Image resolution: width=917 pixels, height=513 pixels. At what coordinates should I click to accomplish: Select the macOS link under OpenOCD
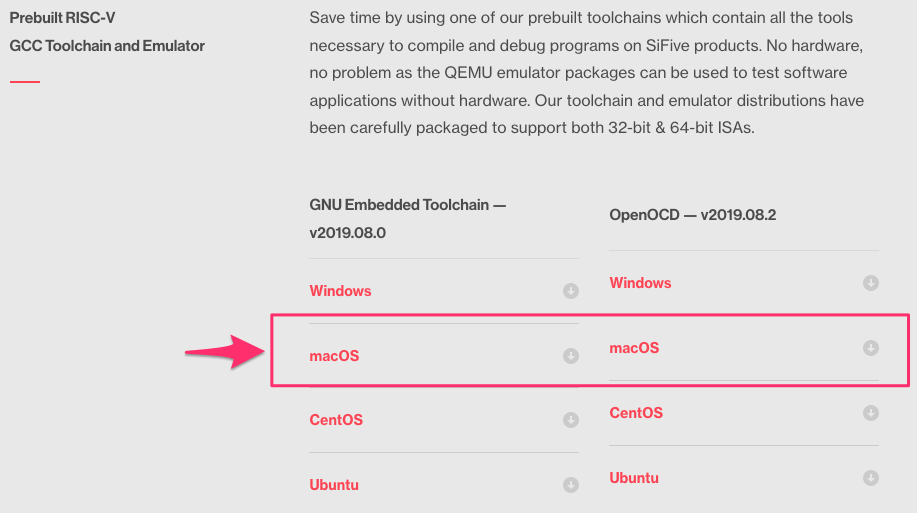pos(634,348)
